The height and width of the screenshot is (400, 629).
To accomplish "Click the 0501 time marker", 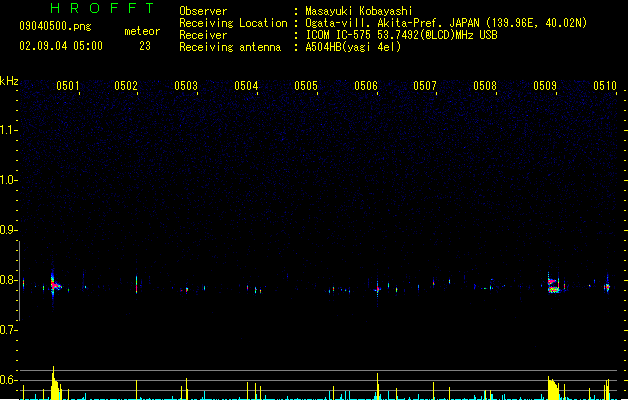I will [68, 86].
